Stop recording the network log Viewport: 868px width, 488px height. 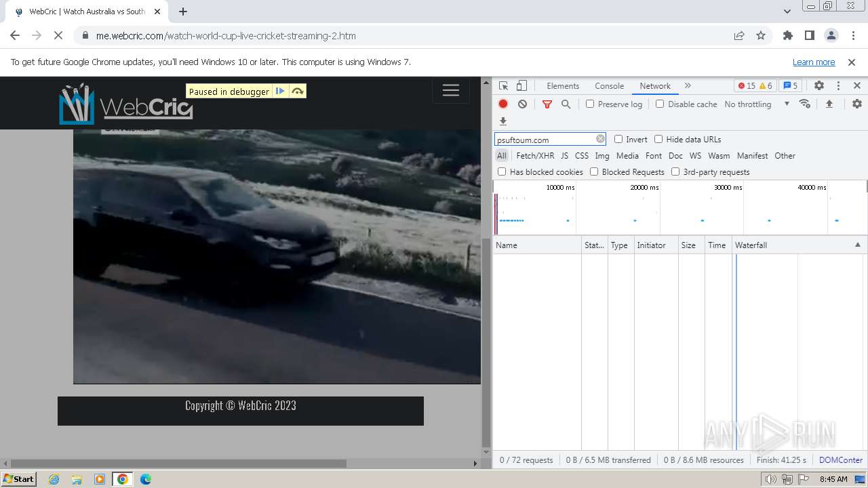pyautogui.click(x=503, y=104)
